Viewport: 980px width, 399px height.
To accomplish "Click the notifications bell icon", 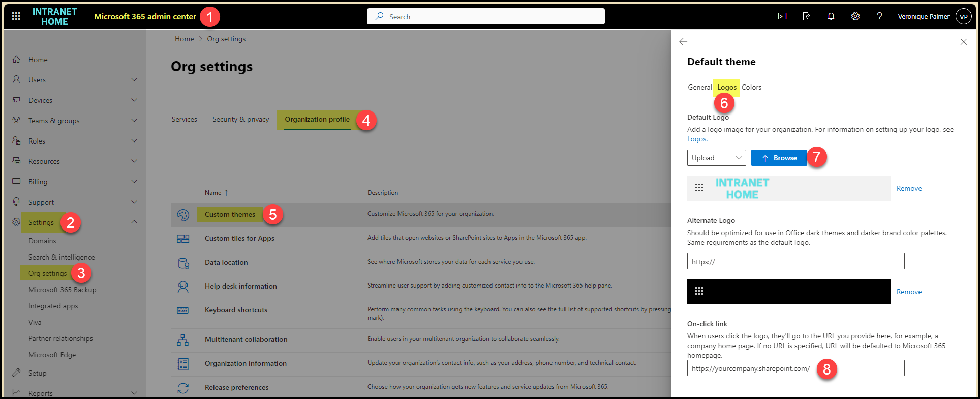I will pos(831,16).
